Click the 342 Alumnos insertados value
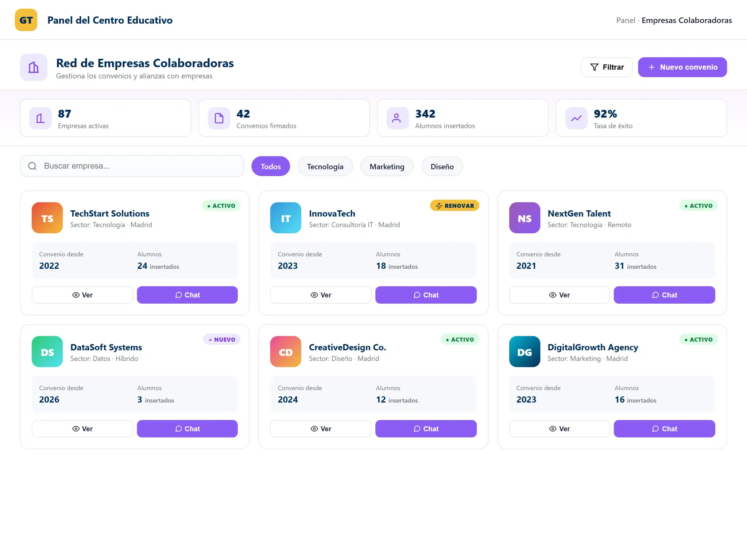 pyautogui.click(x=425, y=114)
